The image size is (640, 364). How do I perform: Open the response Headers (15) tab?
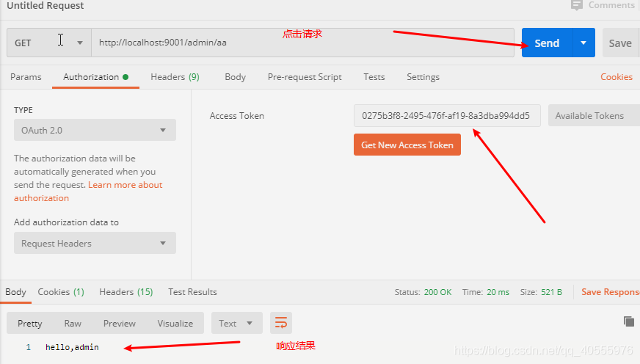(126, 292)
